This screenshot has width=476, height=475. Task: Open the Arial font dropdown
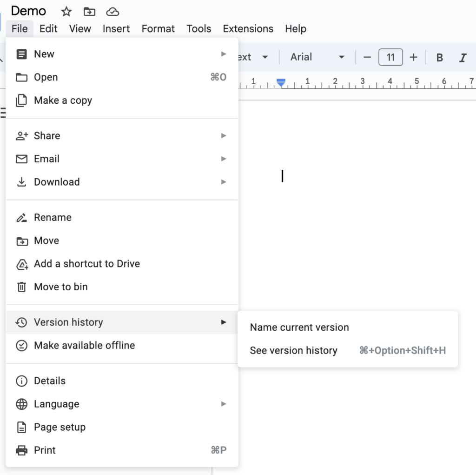point(317,57)
